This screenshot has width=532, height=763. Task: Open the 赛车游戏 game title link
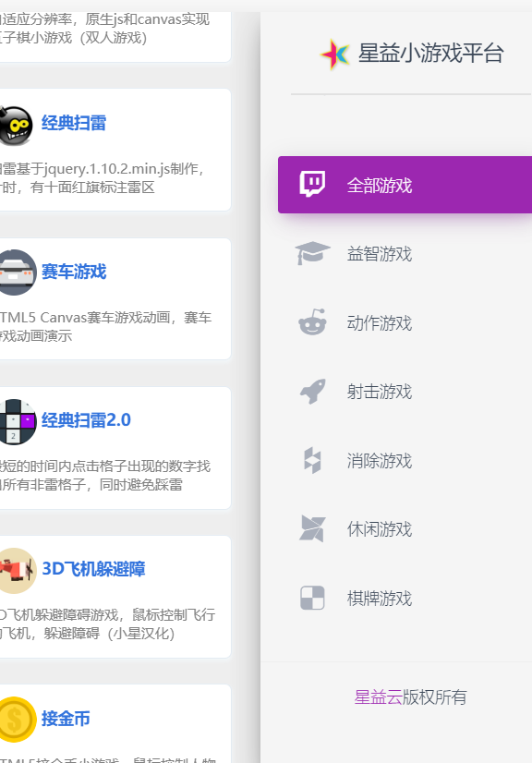(74, 272)
